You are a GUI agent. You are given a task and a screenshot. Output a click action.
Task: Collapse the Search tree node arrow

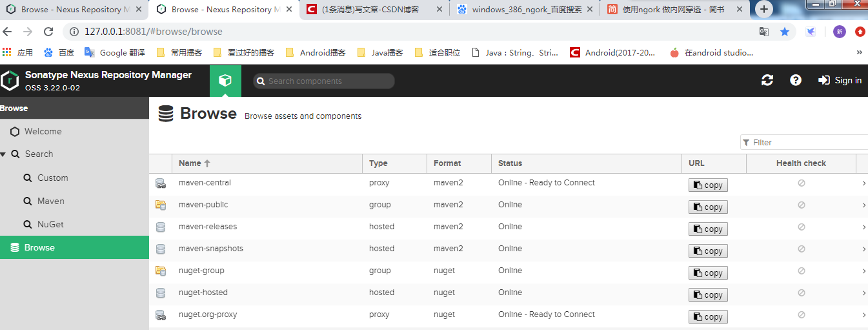pos(3,154)
